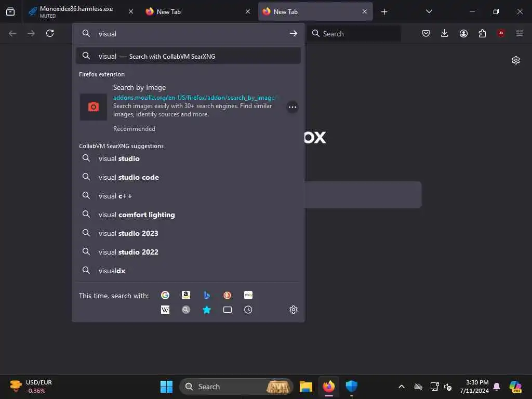
Task: Close the Monoxidex86.harmless.exe tab
Action: 131,11
